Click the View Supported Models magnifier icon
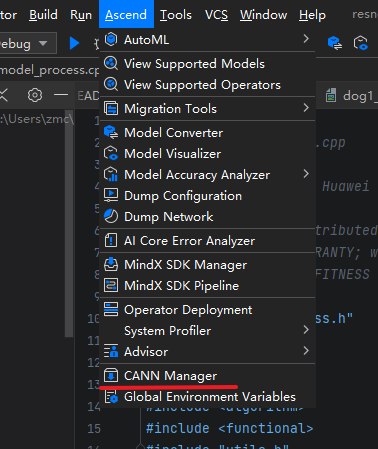Image resolution: width=378 pixels, height=449 pixels. point(111,63)
